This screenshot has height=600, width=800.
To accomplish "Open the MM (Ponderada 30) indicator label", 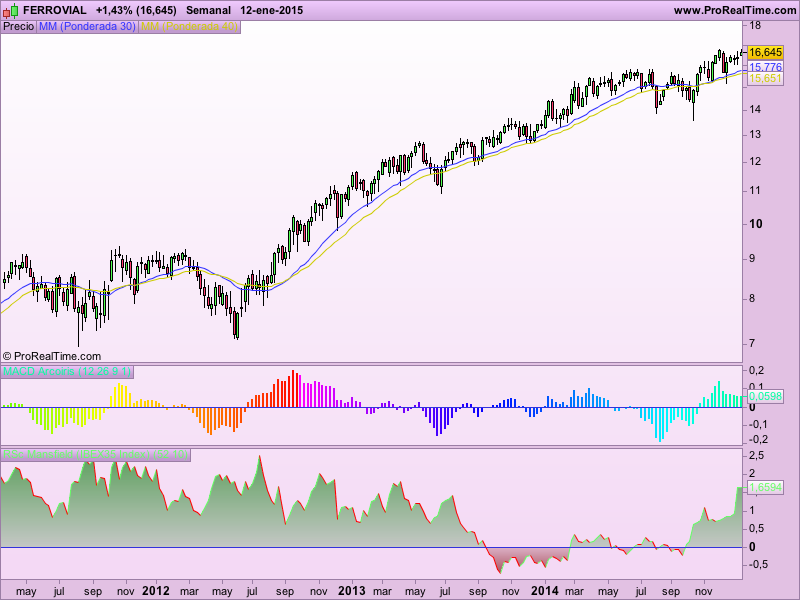I will pyautogui.click(x=87, y=27).
